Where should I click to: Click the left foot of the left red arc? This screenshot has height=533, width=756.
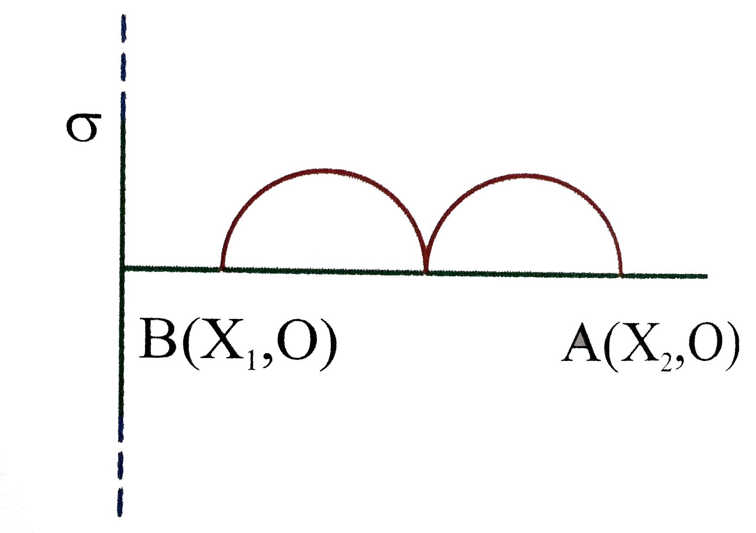222,268
